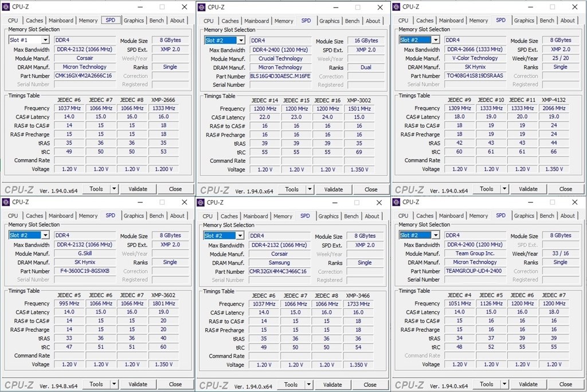The width and height of the screenshot is (587, 392).
Task: Click the Week/Year value 33 / 16
Action: pyautogui.click(x=561, y=253)
